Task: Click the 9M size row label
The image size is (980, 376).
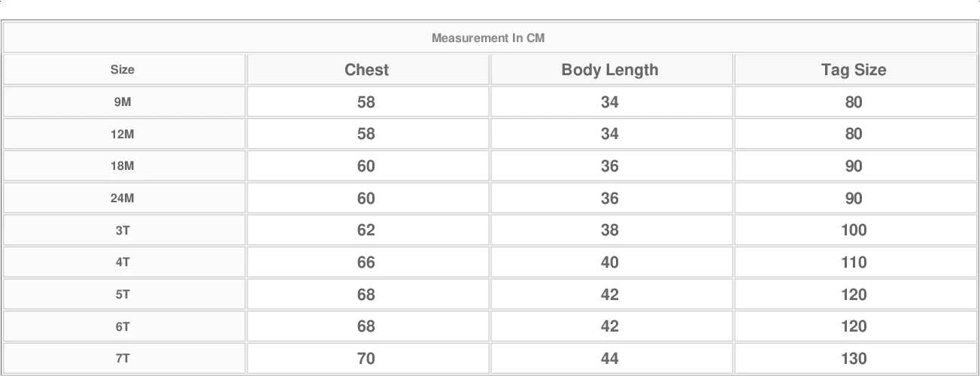Action: pos(123,102)
